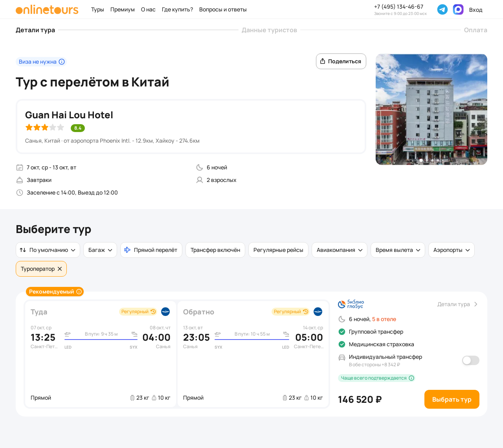This screenshot has height=448, width=503.
Task: Toggle the Трансфер включён filter
Action: pos(215,250)
